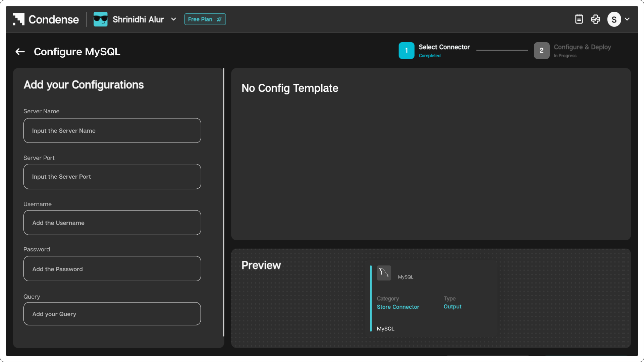
Task: Expand the user account chevron
Action: [627, 19]
